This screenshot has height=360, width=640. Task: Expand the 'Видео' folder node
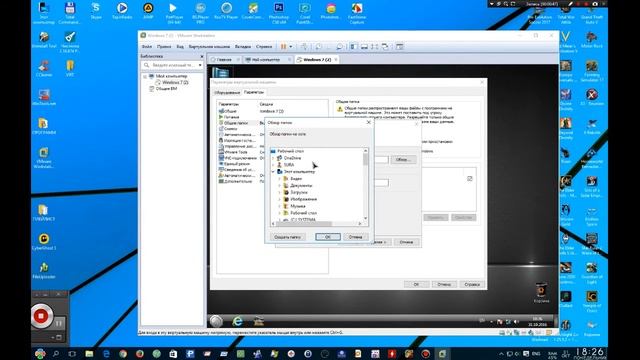[280, 179]
